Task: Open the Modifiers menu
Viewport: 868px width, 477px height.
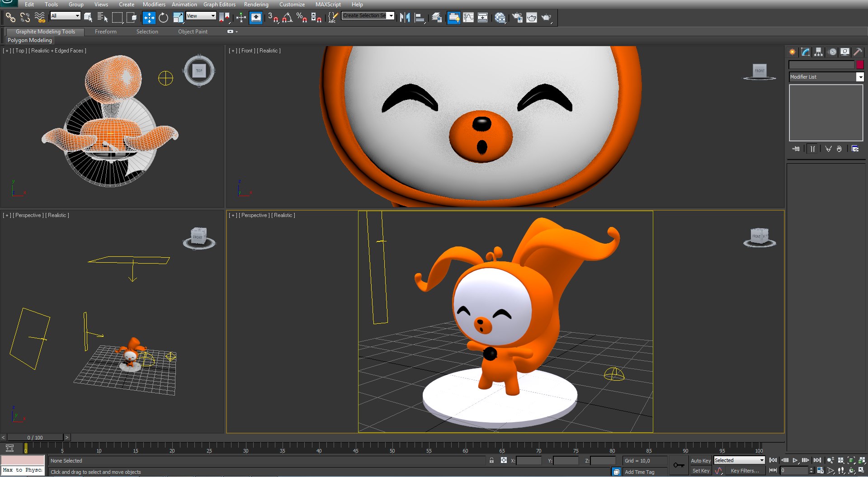Action: point(154,5)
